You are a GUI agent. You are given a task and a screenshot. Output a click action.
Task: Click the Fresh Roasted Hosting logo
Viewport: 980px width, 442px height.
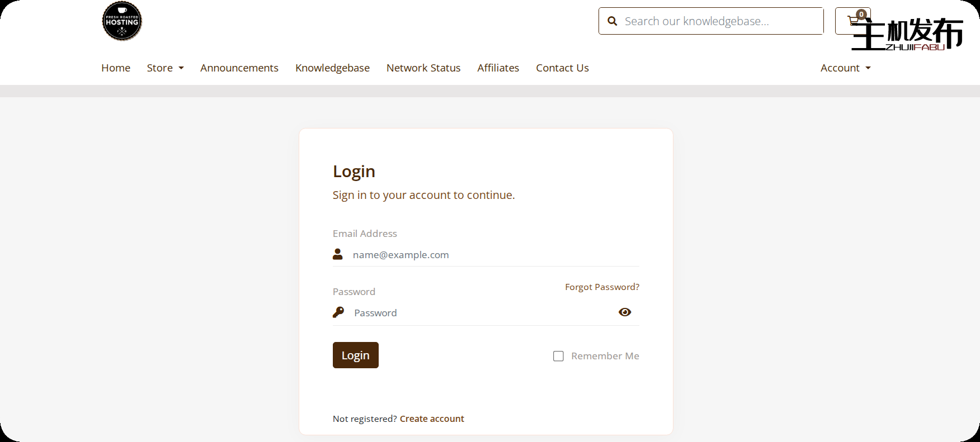(x=122, y=21)
